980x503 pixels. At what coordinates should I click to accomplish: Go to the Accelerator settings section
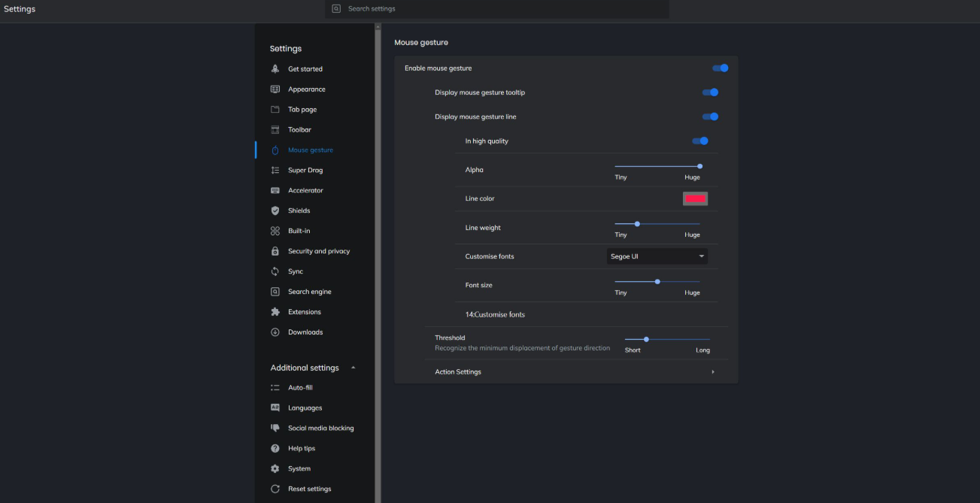pyautogui.click(x=305, y=191)
